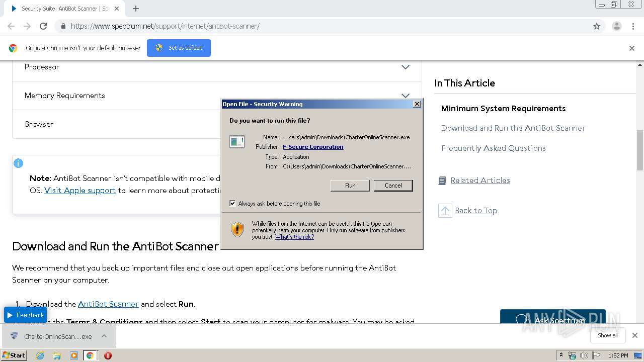Screen dimensions: 644x362
Task: Open a new browser tab
Action: (x=136, y=9)
